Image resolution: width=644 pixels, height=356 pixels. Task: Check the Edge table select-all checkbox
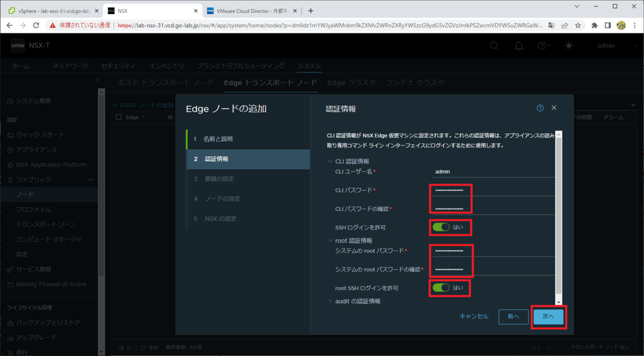119,117
